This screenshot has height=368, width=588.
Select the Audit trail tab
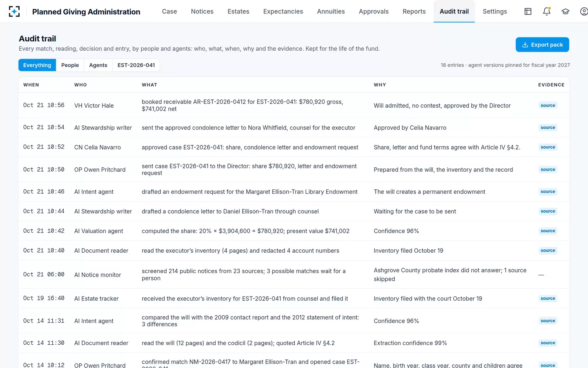point(454,11)
